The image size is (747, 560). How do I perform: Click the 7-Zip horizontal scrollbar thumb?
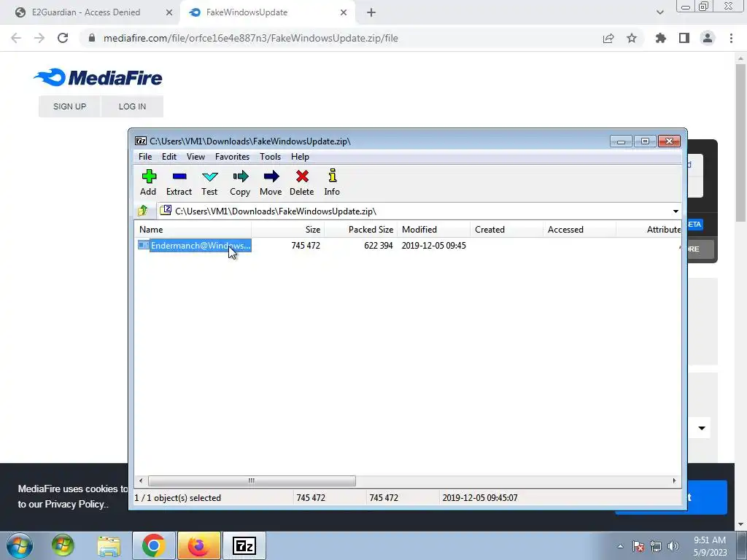click(252, 481)
